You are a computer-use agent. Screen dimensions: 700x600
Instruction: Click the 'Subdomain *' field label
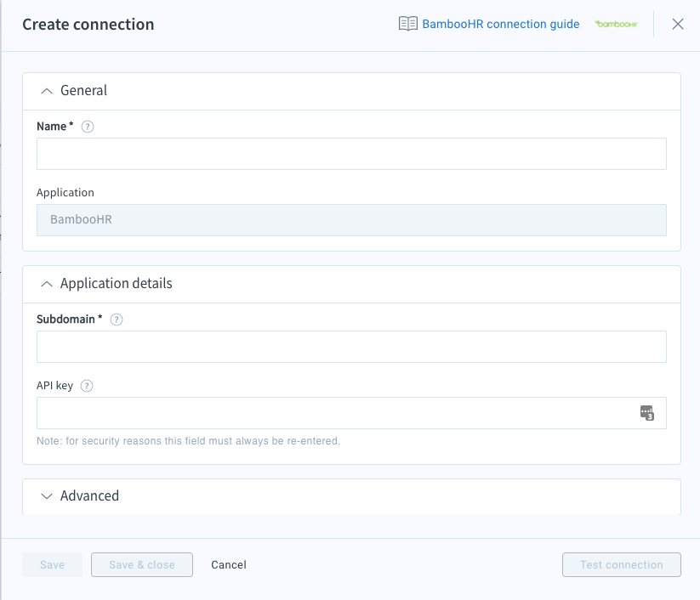point(70,320)
